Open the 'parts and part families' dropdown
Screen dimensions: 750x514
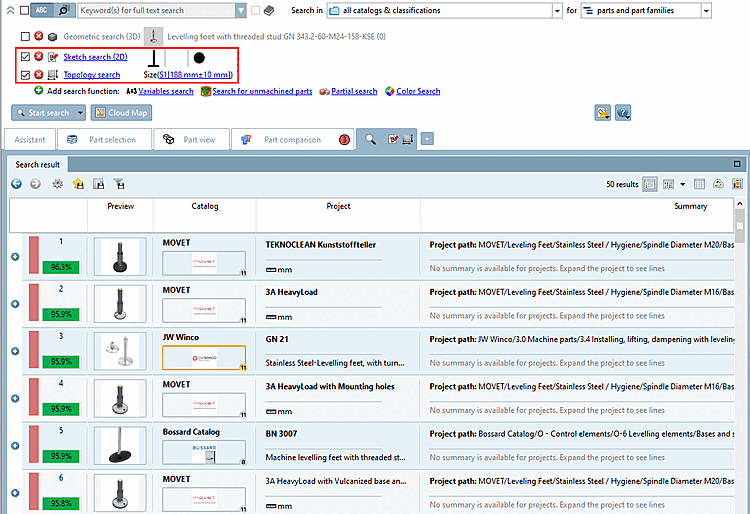(x=706, y=11)
